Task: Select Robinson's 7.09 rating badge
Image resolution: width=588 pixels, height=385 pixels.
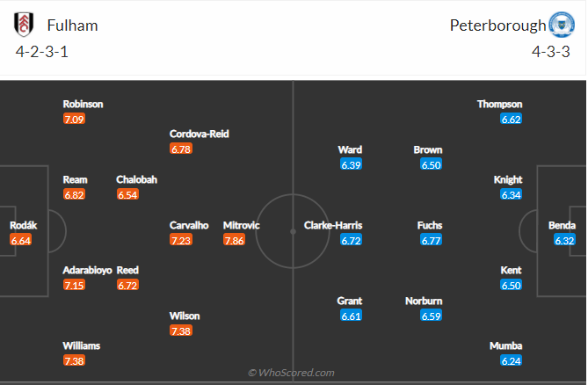Action: click(74, 119)
